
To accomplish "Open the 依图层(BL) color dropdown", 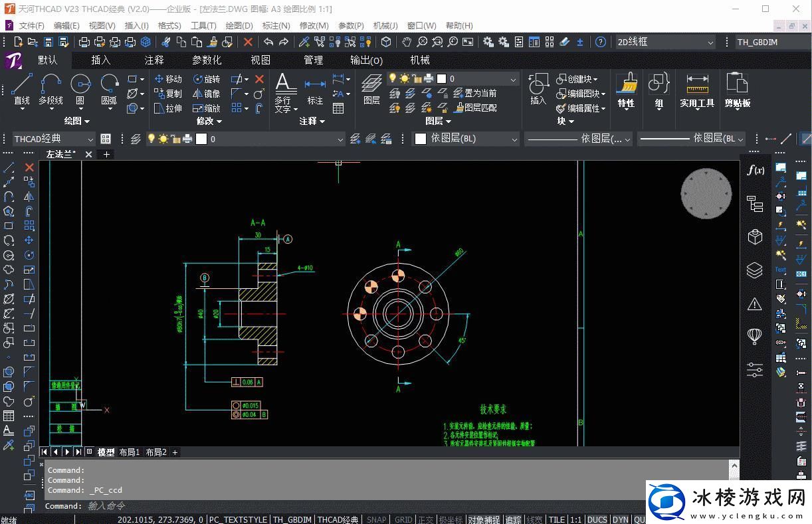I will (466, 139).
